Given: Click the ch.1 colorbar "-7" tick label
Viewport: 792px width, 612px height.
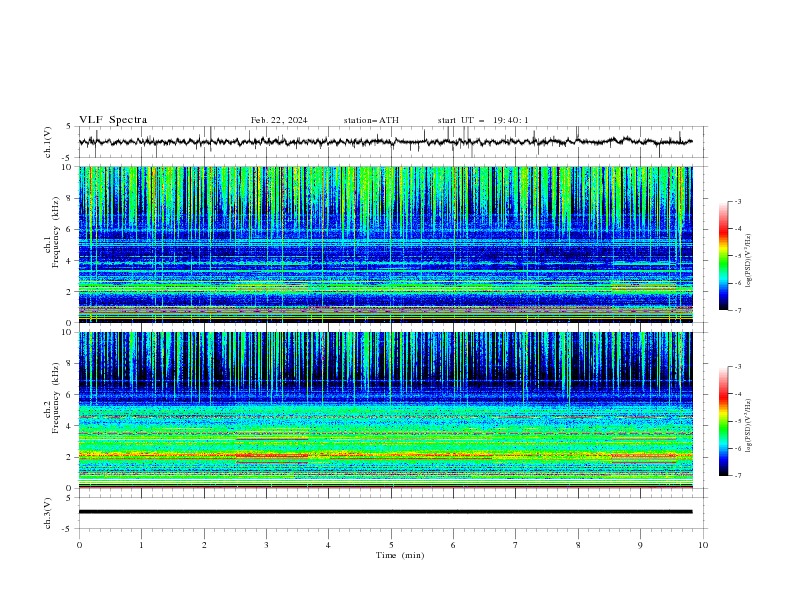Looking at the screenshot, I should pos(738,310).
